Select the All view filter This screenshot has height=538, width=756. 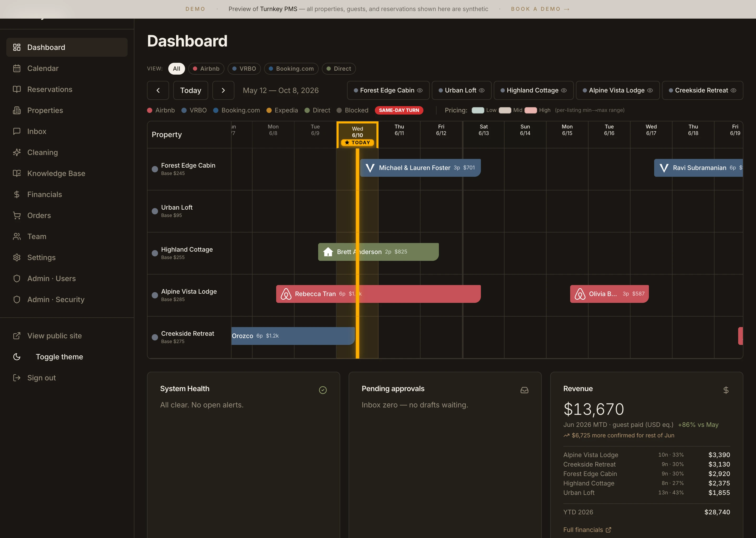176,69
